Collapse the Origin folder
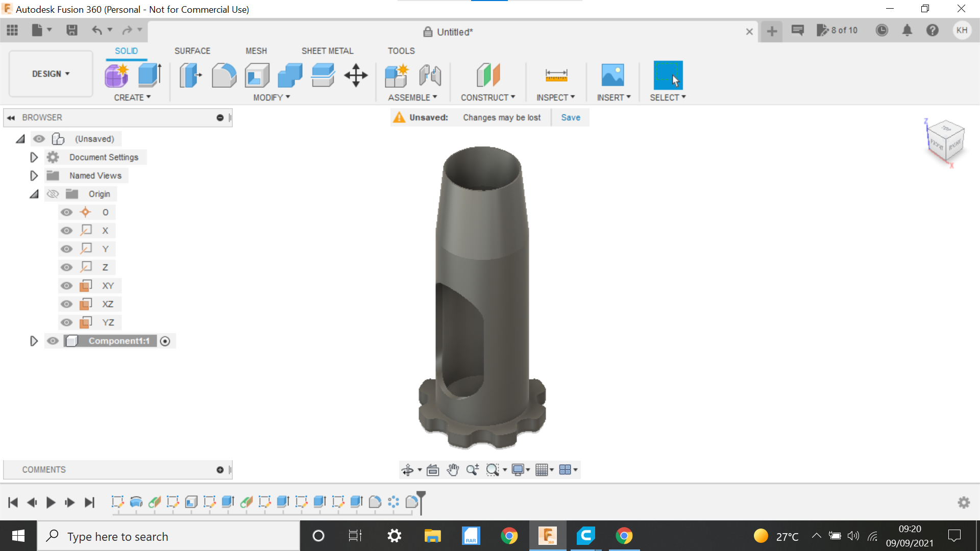 pos(34,194)
